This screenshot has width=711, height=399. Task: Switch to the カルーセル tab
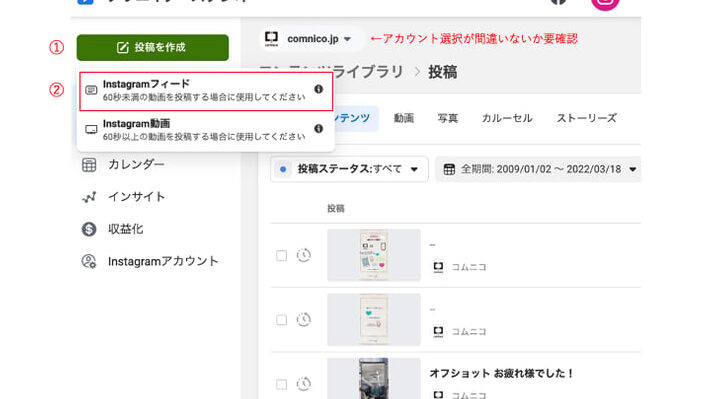[x=507, y=118]
